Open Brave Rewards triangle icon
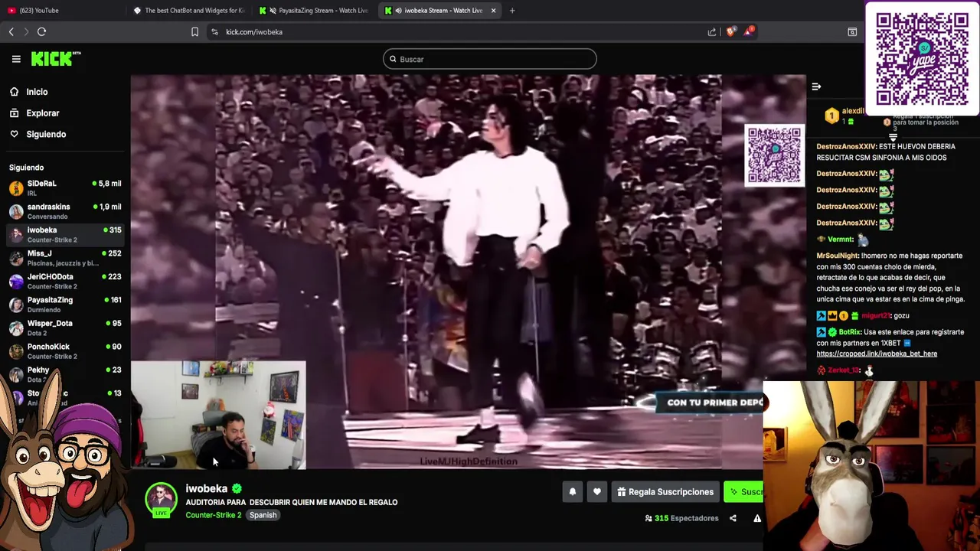The image size is (980, 551). 750,31
